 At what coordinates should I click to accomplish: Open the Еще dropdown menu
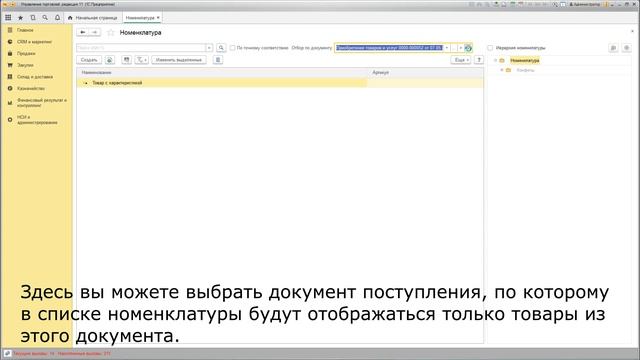click(x=461, y=60)
